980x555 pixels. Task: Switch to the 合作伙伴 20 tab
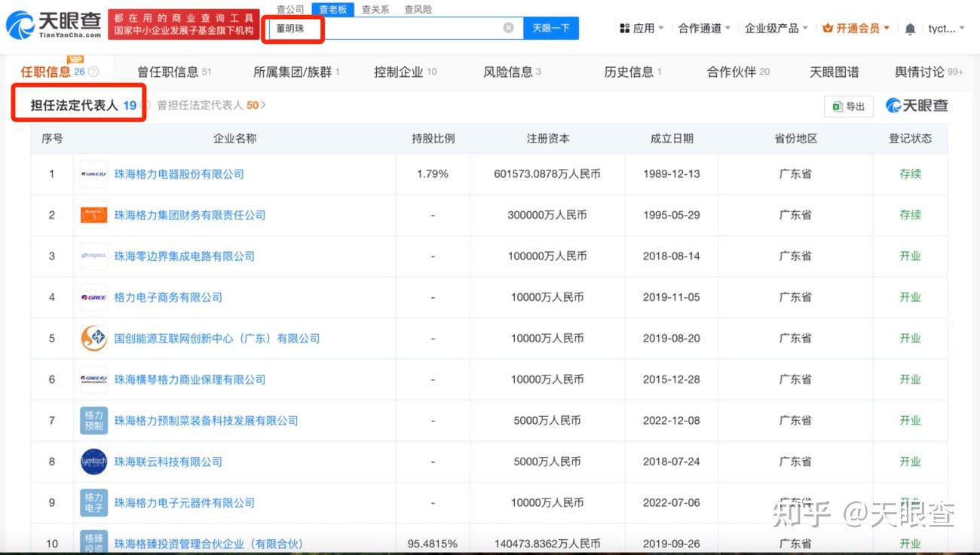738,72
